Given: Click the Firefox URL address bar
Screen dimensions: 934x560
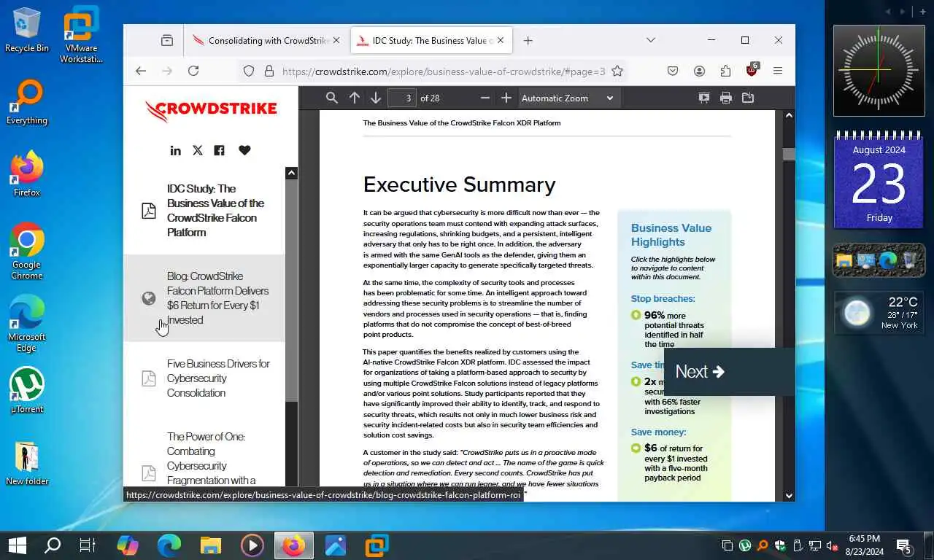Looking at the screenshot, I should (443, 71).
